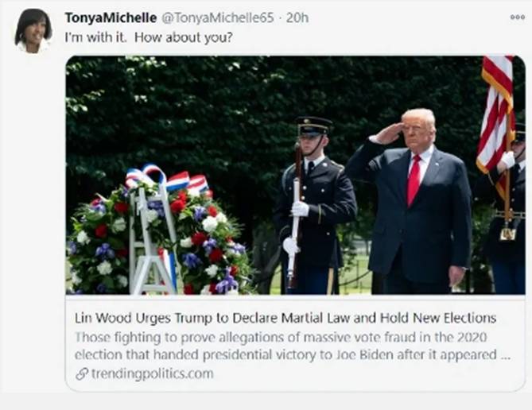Image resolution: width=532 pixels, height=410 pixels.
Task: Click the trailing ellipsis in card description
Action: click(505, 356)
